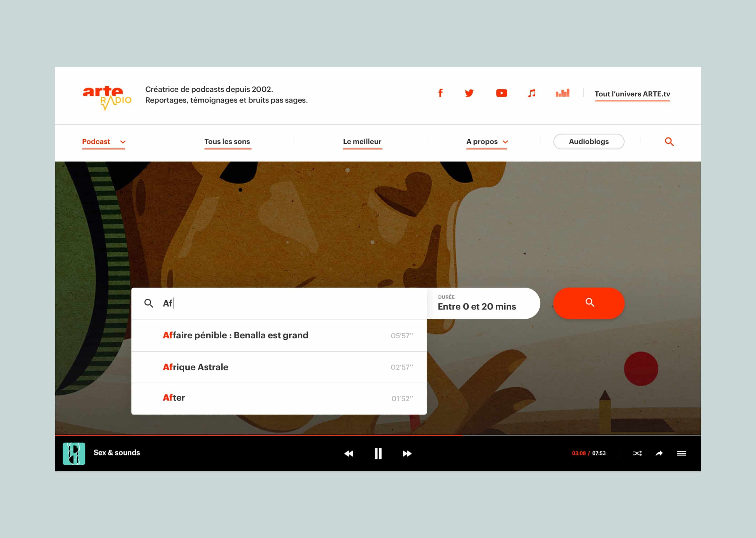
Task: Focus the search field containing Af
Action: pos(279,303)
